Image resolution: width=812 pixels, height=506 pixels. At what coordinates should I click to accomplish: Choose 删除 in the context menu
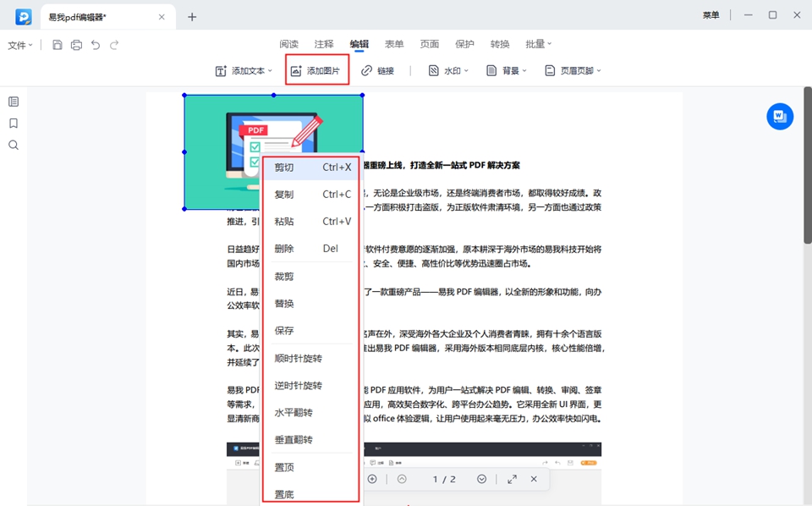tap(310, 249)
